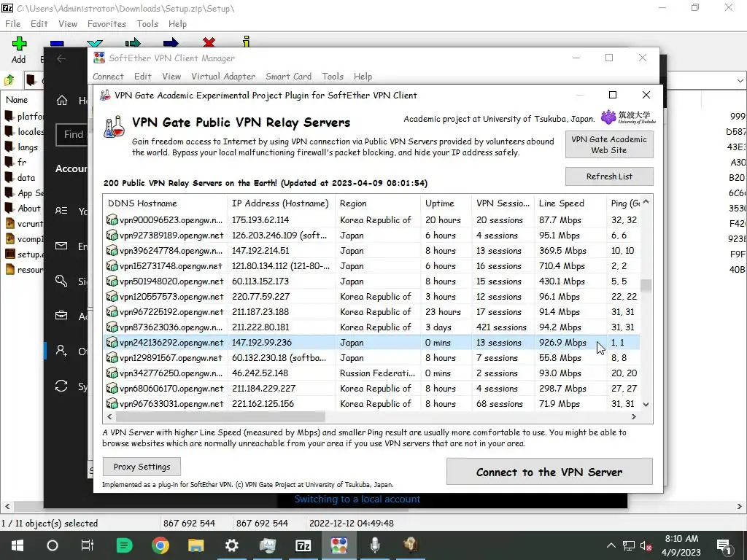Click the langs folder icon in 7-Zip
The image size is (747, 560).
pyautogui.click(x=9, y=147)
